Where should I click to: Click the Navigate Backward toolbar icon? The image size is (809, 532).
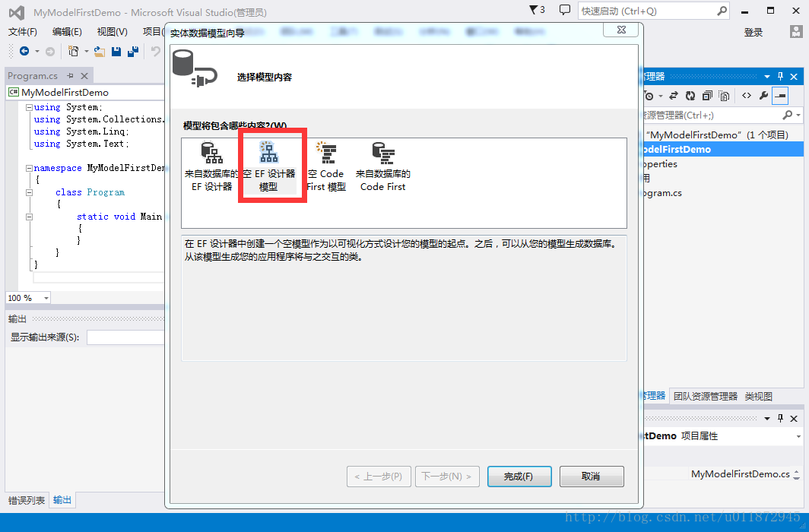[24, 51]
